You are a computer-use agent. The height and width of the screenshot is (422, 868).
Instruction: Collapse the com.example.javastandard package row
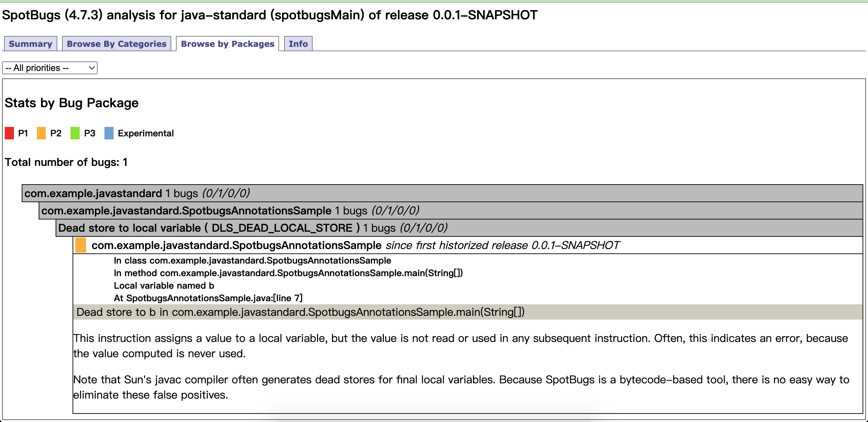pos(93,193)
